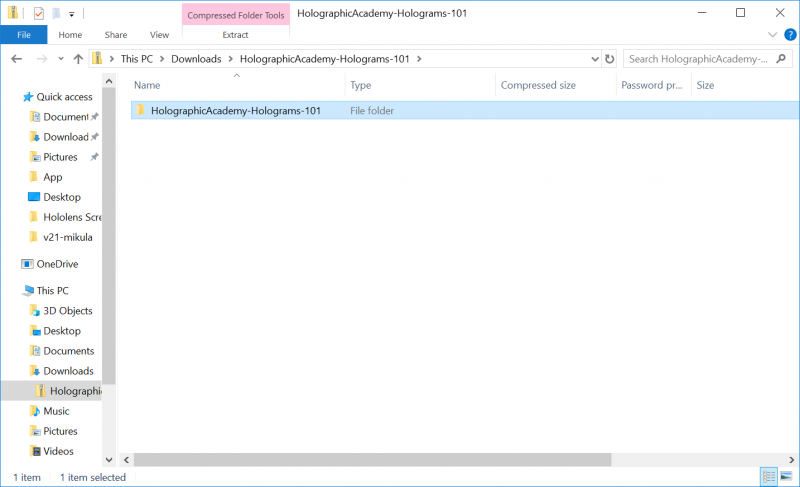
Task: Expand the chevron after Downloads breadcrumb
Action: pos(231,59)
